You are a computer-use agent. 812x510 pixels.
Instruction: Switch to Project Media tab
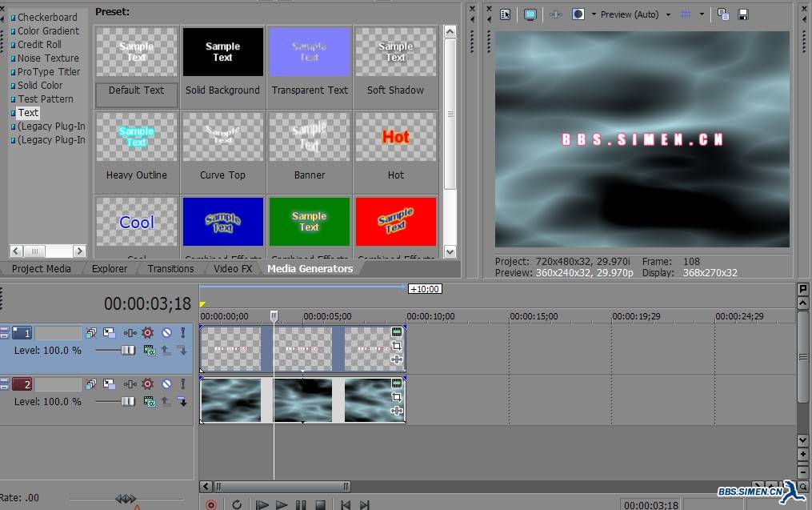pos(42,268)
